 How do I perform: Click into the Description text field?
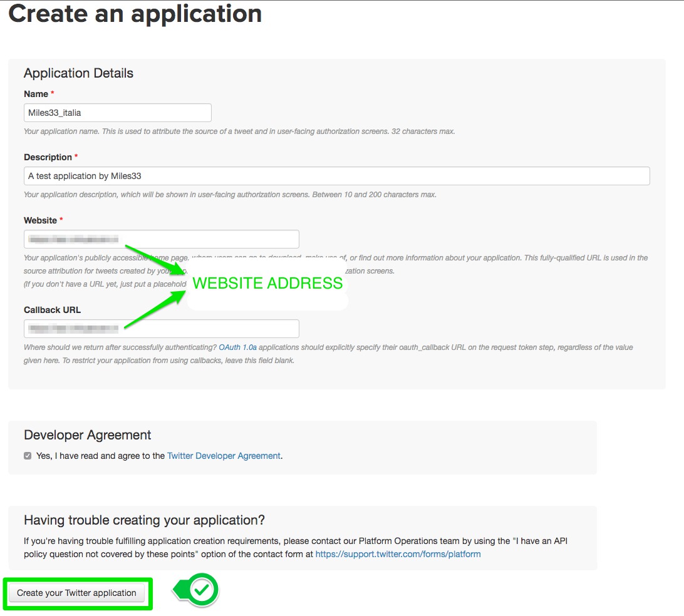(x=336, y=176)
